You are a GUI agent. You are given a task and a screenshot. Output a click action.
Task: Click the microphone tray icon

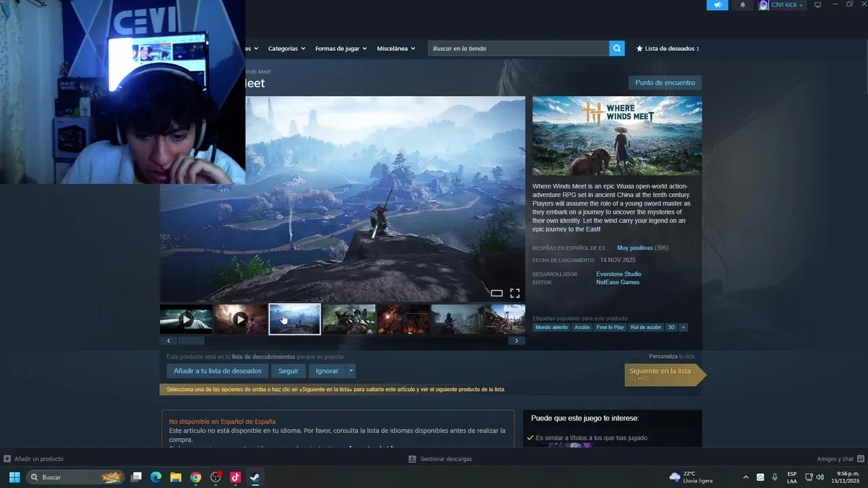[x=774, y=477]
